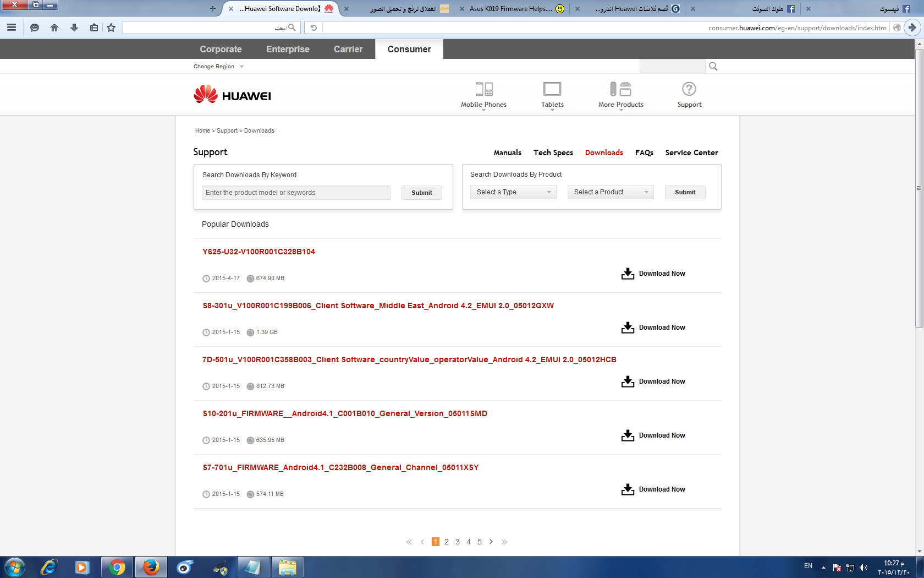Open a new browser tab with plus
924x578 pixels.
[213, 9]
